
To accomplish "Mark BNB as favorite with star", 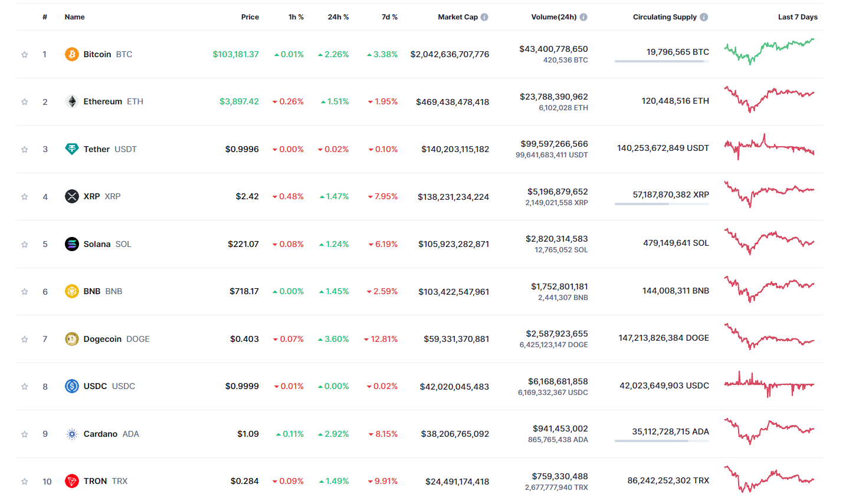I will coord(25,291).
